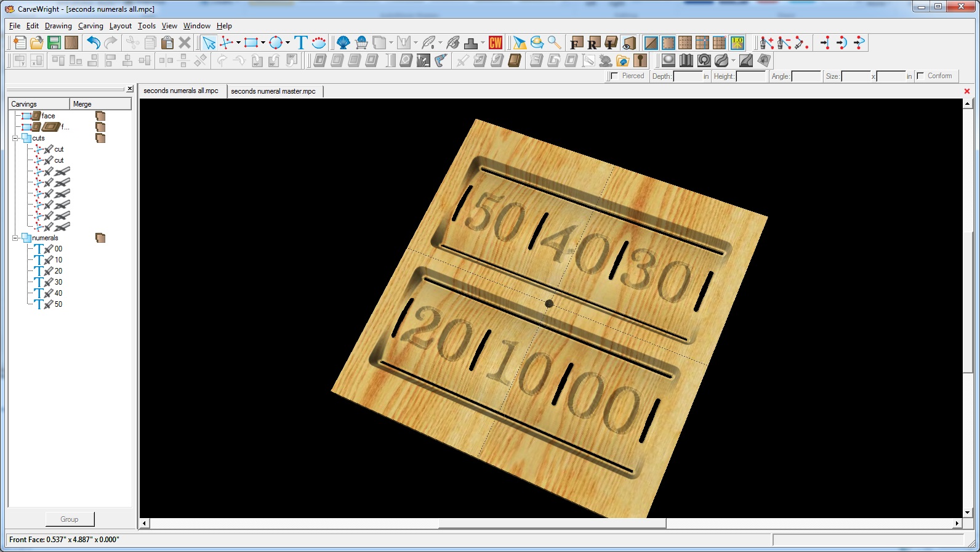Viewport: 980px width, 552px height.
Task: Toggle the eye preview view icon
Action: (628, 43)
